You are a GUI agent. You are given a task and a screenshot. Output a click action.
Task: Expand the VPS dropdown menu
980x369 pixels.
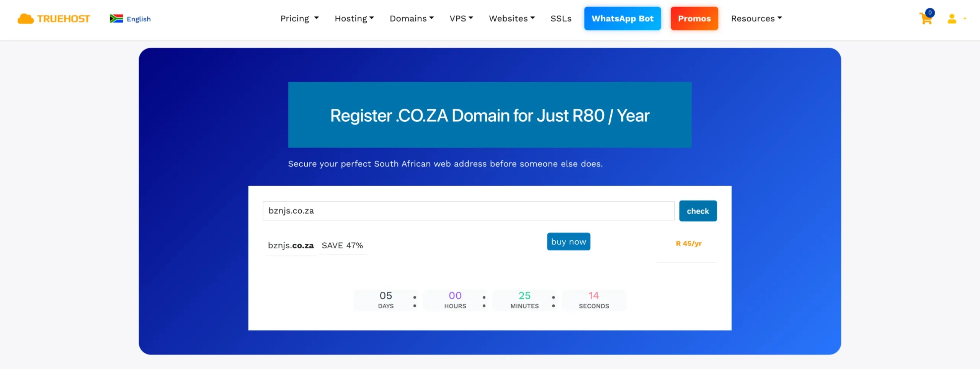pos(461,18)
